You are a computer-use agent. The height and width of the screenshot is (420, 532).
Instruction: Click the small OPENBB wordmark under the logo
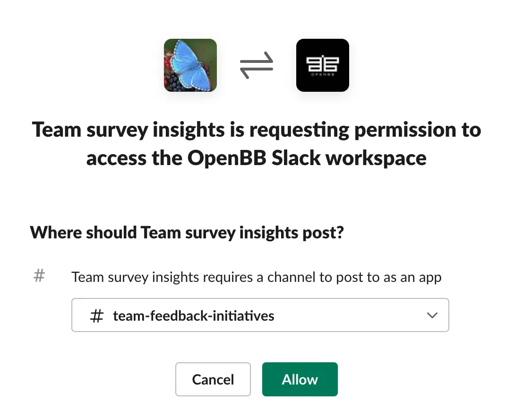coord(322,74)
